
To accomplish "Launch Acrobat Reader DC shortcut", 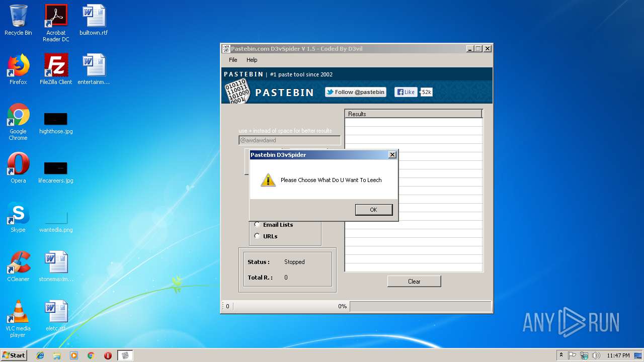I will tap(56, 23).
